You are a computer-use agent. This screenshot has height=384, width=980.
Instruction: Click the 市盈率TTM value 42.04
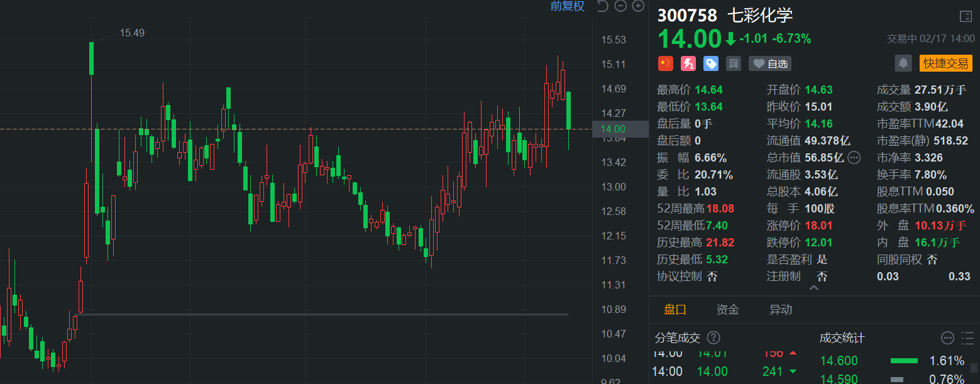point(949,124)
